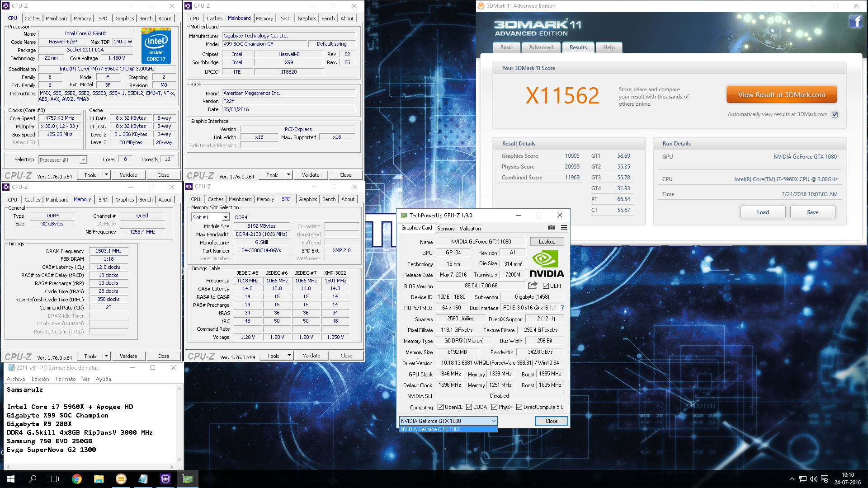
Task: Click the X11562 score text
Action: click(x=562, y=96)
